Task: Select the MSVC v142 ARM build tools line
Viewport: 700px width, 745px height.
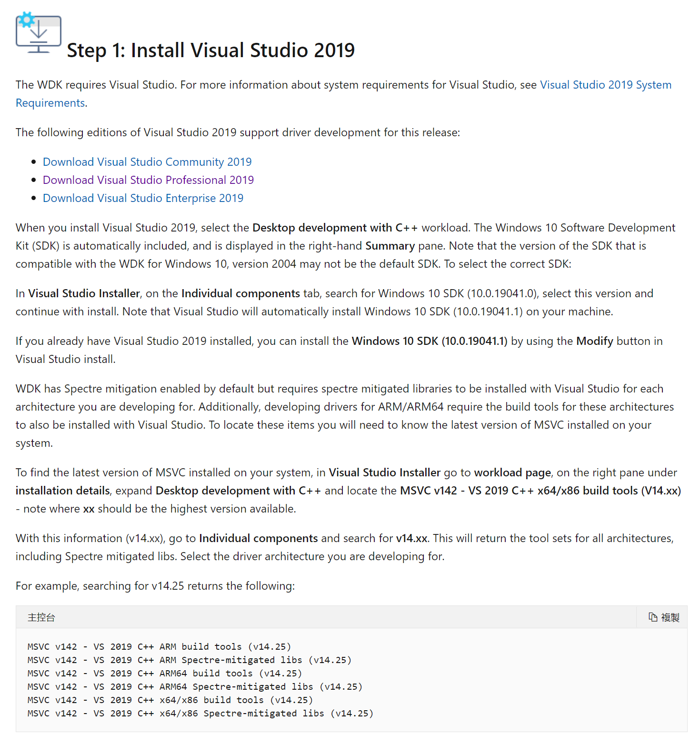Action: [x=159, y=646]
